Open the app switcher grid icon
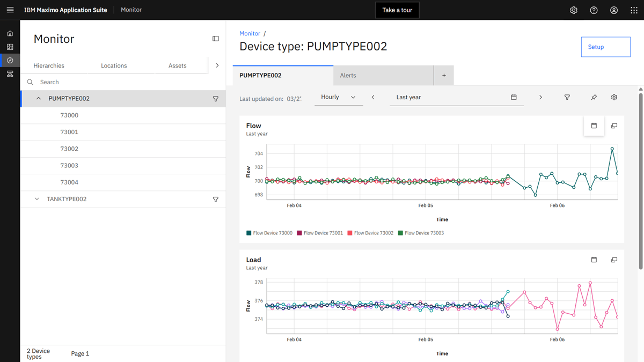 [x=634, y=10]
